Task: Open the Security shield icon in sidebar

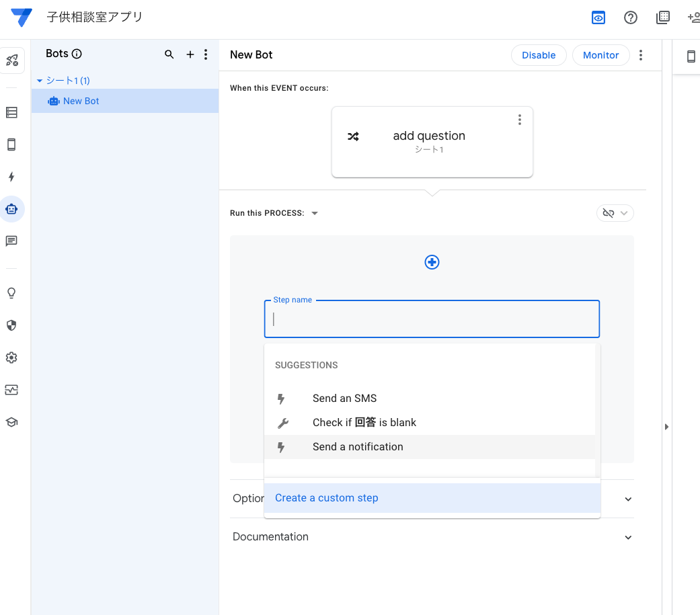Action: 11,325
